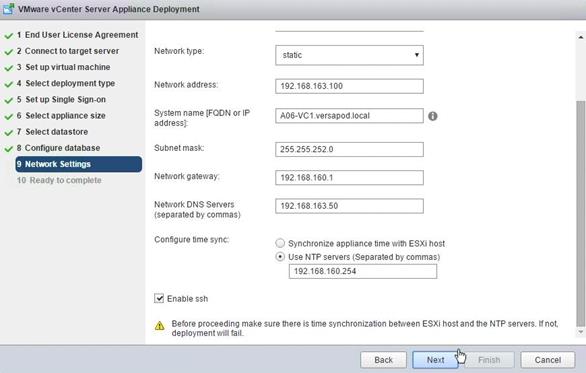
Task: Select the highlighted step 9 Network Settings
Action: [79, 164]
